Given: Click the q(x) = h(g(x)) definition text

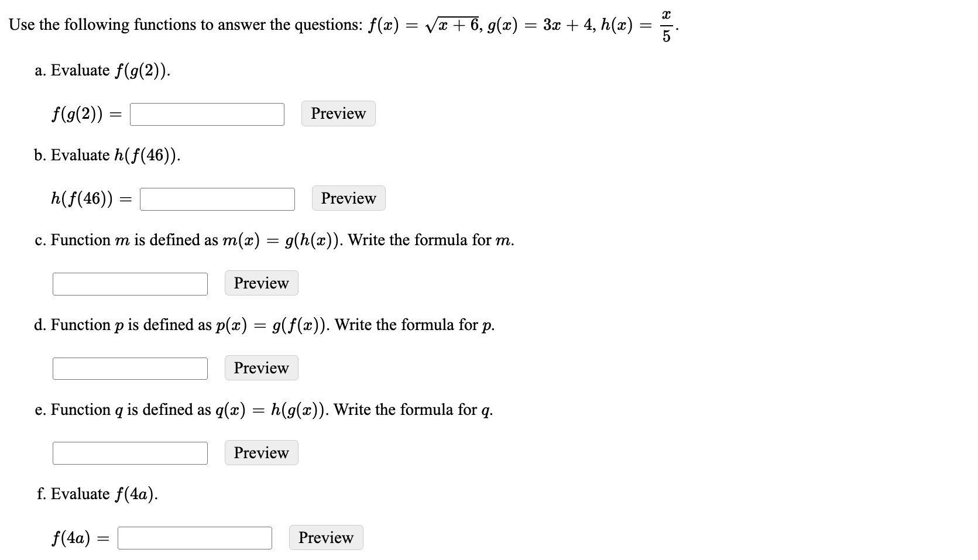Looking at the screenshot, I should point(269,410).
